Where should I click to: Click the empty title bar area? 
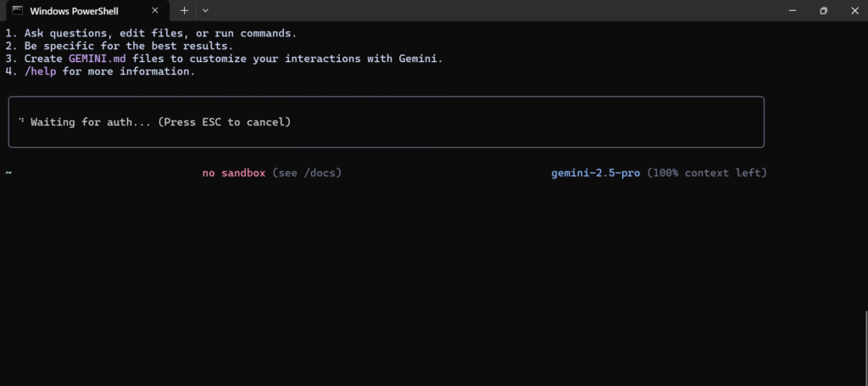[492, 10]
